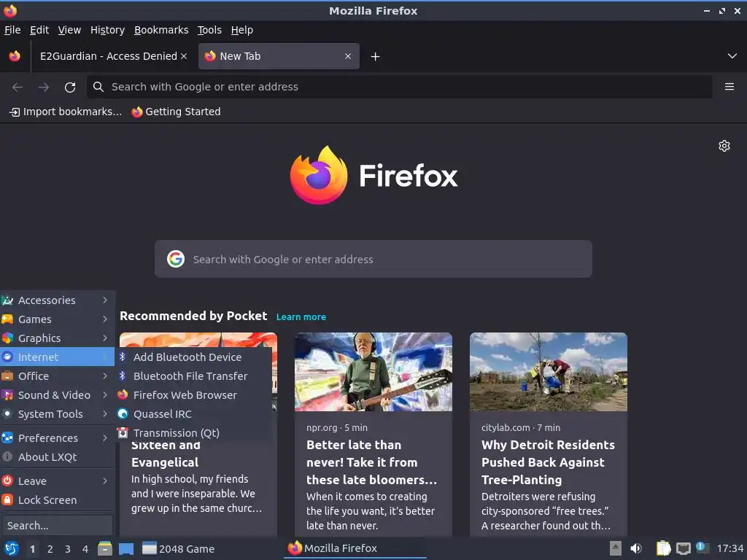Expand the Leave submenu
Viewport: 747px width, 560px height.
point(57,481)
